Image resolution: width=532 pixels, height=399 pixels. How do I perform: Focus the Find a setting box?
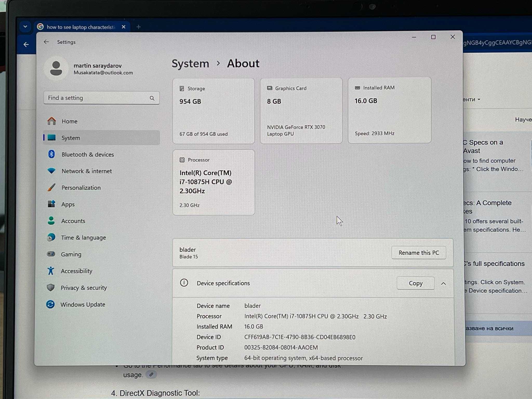click(101, 98)
